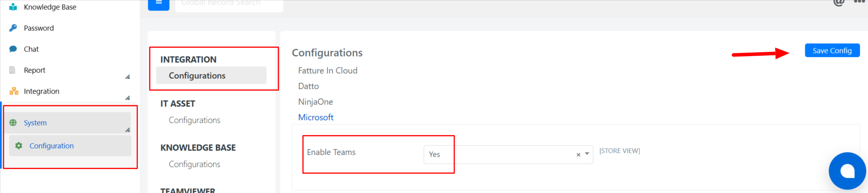Screen dimensions: 868x193
Task: Select Configurations under KNOWLEDGE BASE
Action: (x=194, y=164)
